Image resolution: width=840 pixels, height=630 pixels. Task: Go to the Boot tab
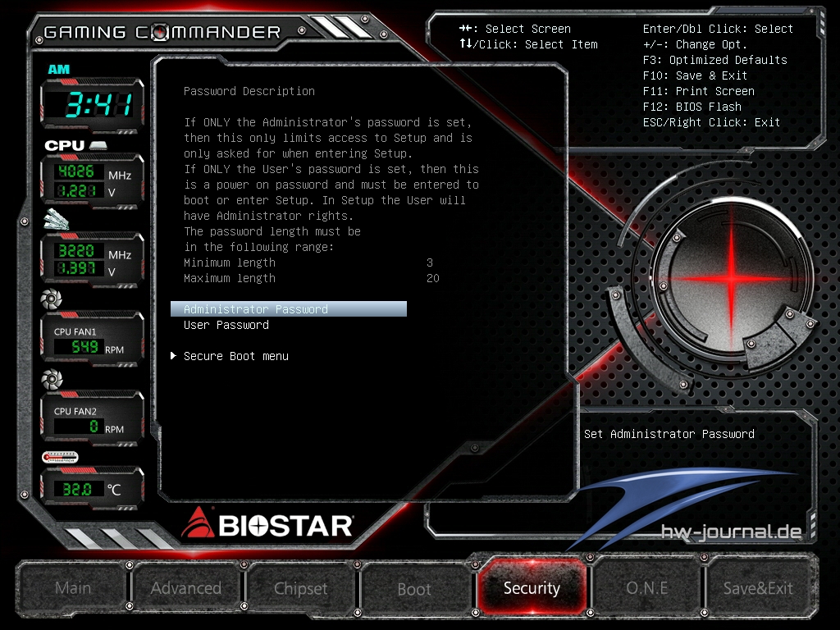click(414, 589)
